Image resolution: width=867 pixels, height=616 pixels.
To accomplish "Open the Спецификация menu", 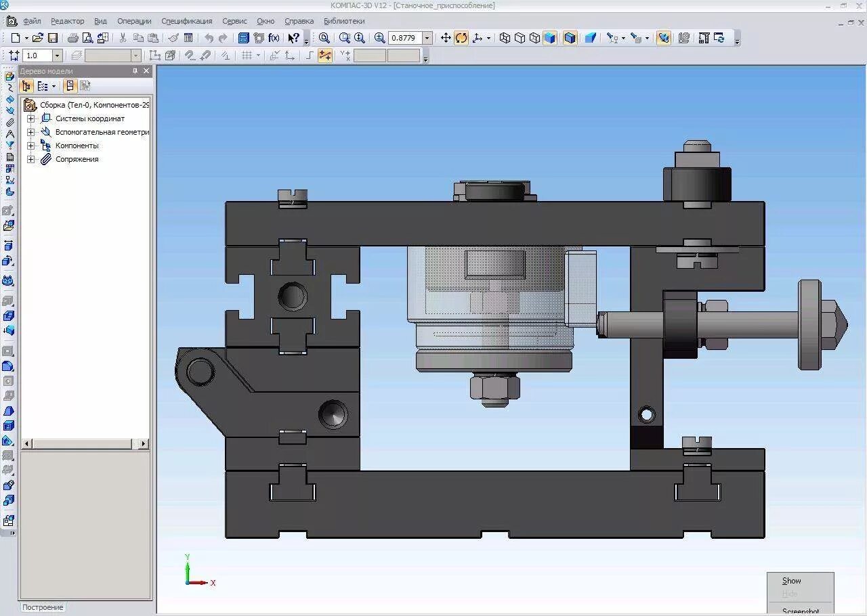I will 186,21.
